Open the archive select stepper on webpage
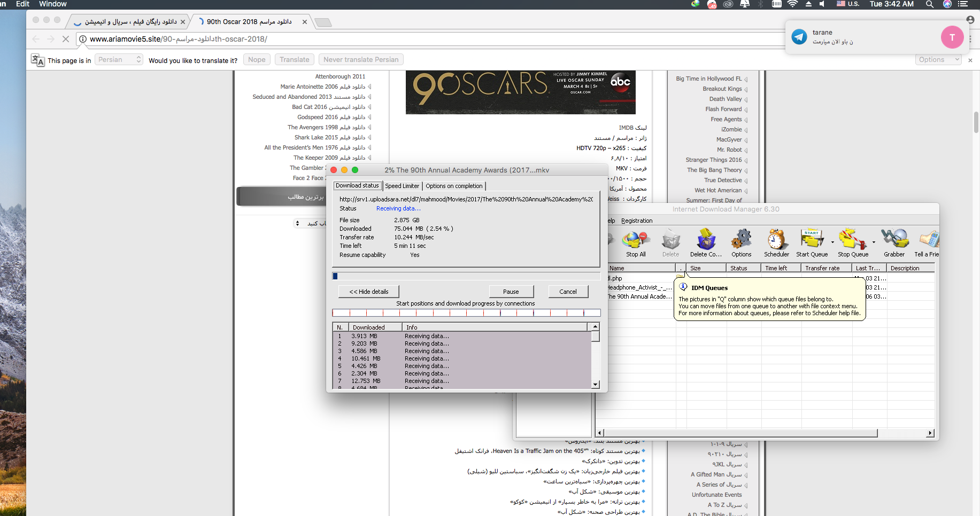Image resolution: width=980 pixels, height=516 pixels. coord(297,223)
